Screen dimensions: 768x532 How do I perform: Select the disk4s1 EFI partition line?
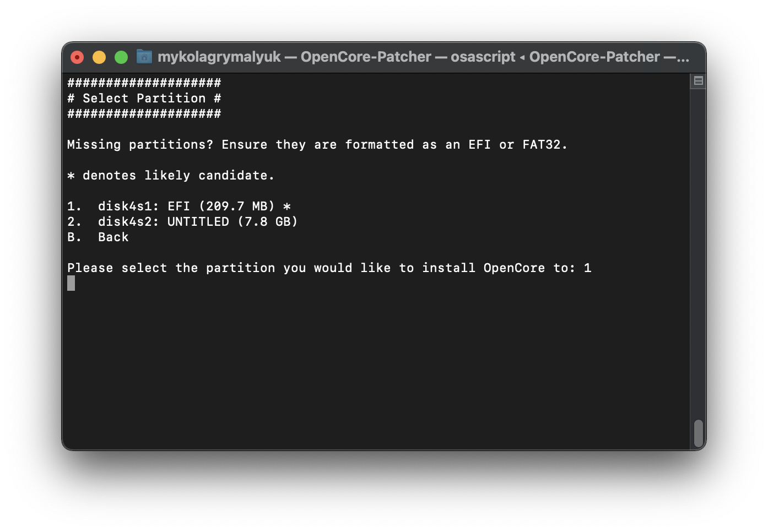(x=179, y=207)
